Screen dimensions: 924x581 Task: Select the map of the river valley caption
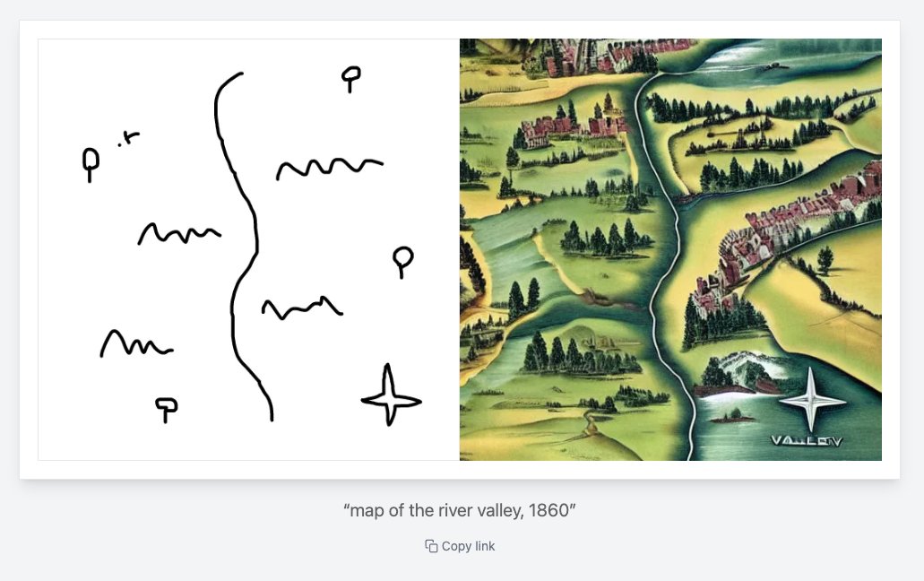459,510
